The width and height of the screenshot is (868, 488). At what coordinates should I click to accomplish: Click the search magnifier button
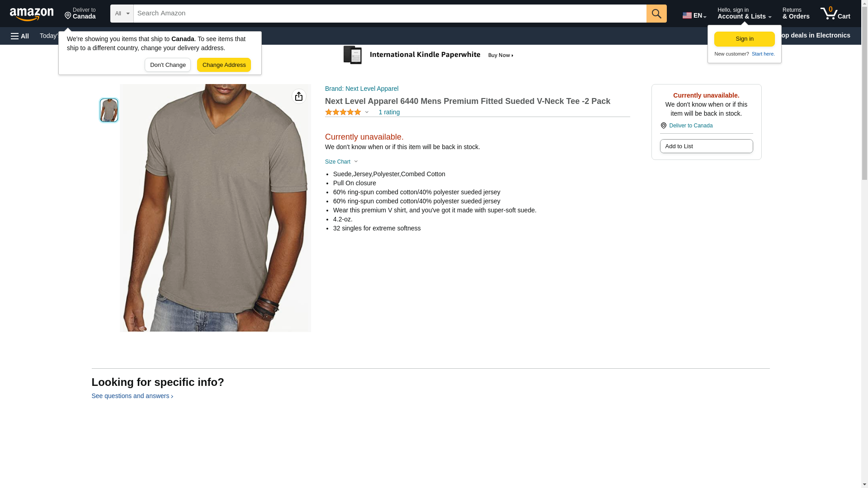point(656,14)
